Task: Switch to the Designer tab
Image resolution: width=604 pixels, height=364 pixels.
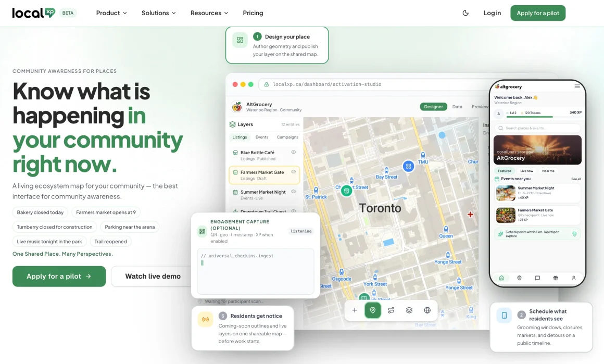Action: pyautogui.click(x=433, y=107)
